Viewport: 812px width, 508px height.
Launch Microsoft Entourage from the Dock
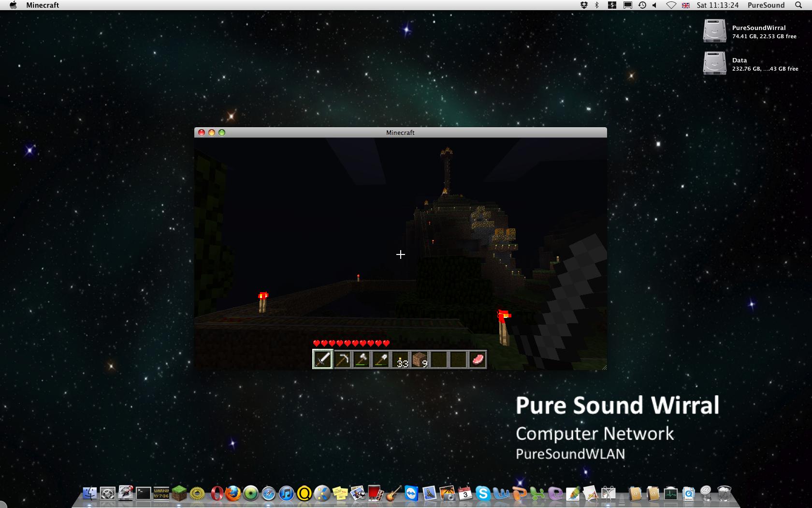click(x=555, y=493)
